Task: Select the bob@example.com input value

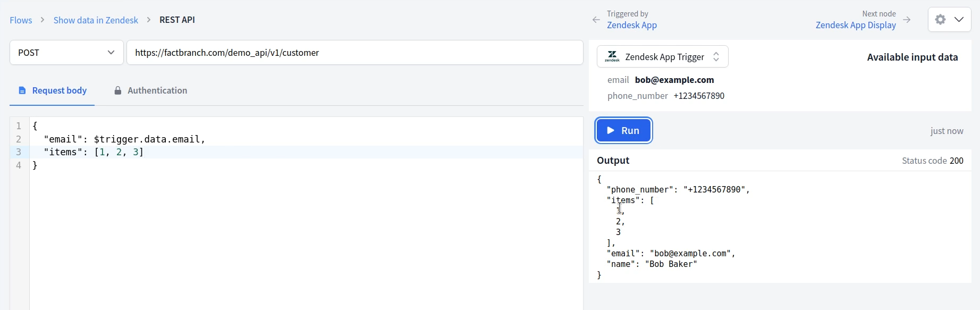Action: pos(674,80)
